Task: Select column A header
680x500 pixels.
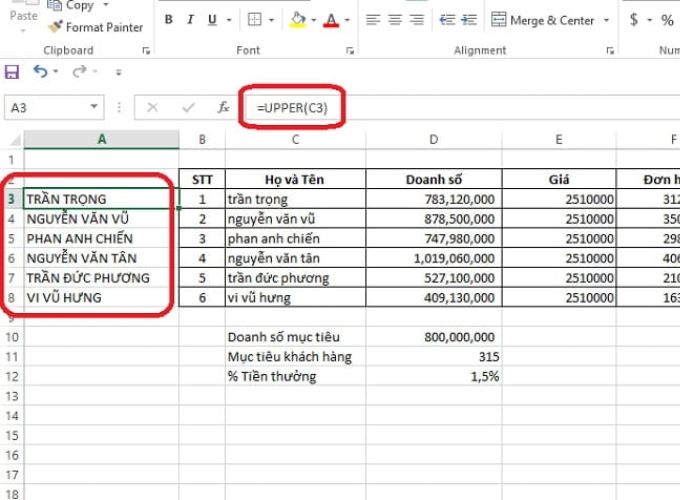Action: tap(101, 139)
